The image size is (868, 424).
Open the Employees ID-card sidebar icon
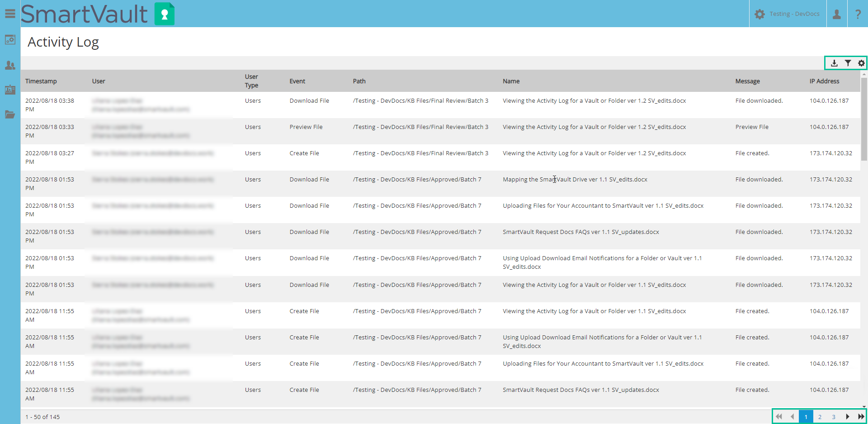10,90
